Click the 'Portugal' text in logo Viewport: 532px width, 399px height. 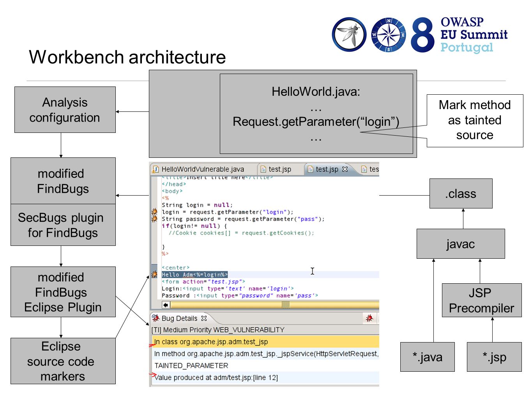pyautogui.click(x=467, y=48)
